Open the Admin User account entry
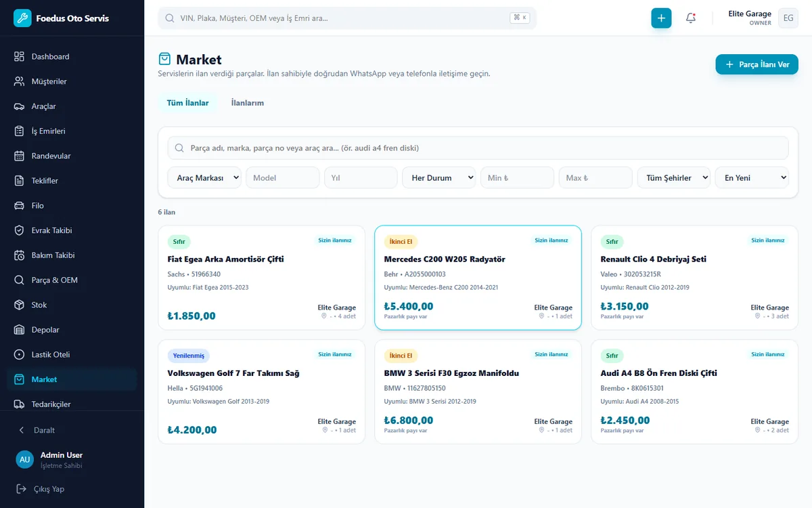The width and height of the screenshot is (812, 508). pos(72,460)
